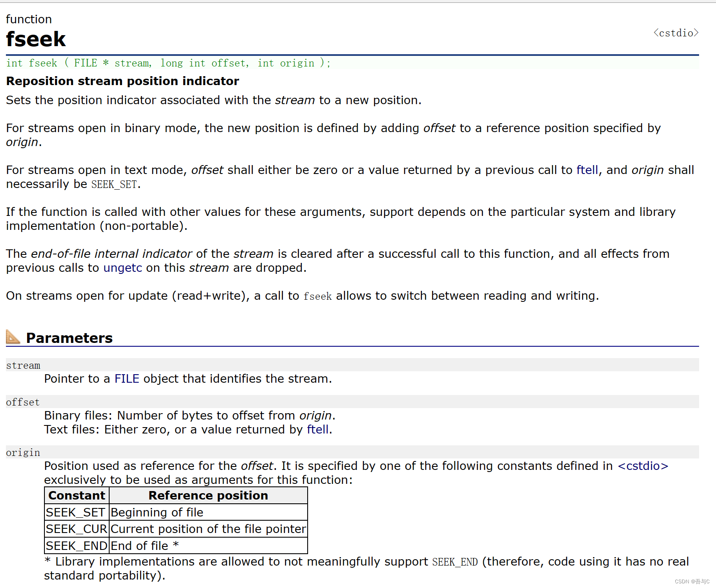Click the inline SEEK_SET code in text mode paragraph
This screenshot has width=716, height=588.
[x=114, y=185]
